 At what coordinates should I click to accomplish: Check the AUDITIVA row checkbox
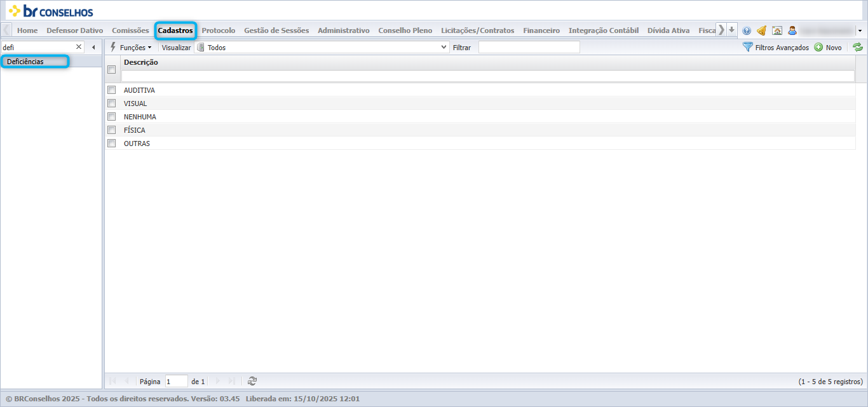112,90
